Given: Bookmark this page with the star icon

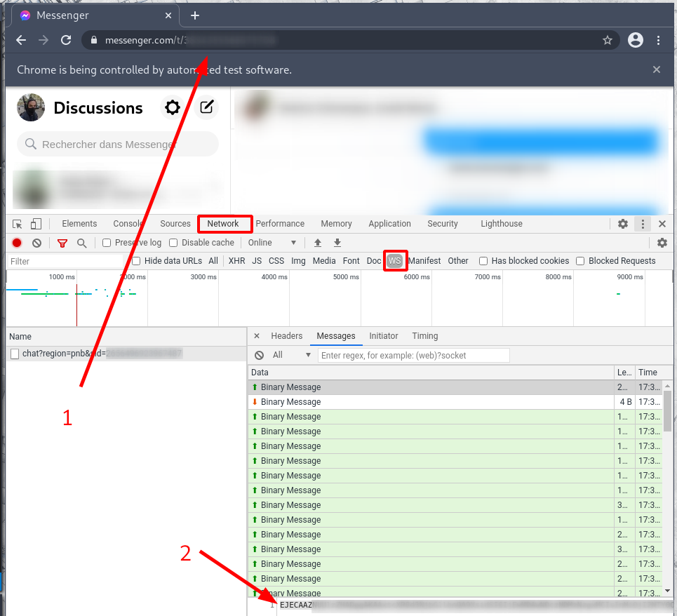Looking at the screenshot, I should tap(607, 40).
